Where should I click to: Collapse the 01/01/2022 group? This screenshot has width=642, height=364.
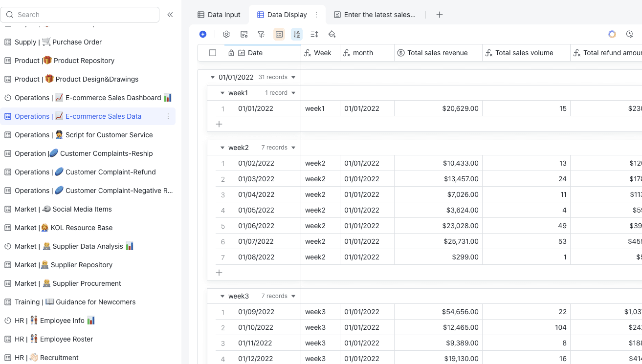click(x=212, y=77)
